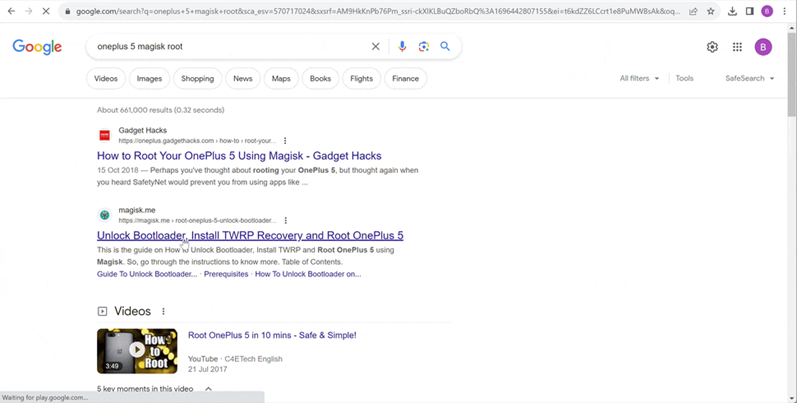Click the browser forward arrow
This screenshot has height=403, width=797.
(x=28, y=11)
